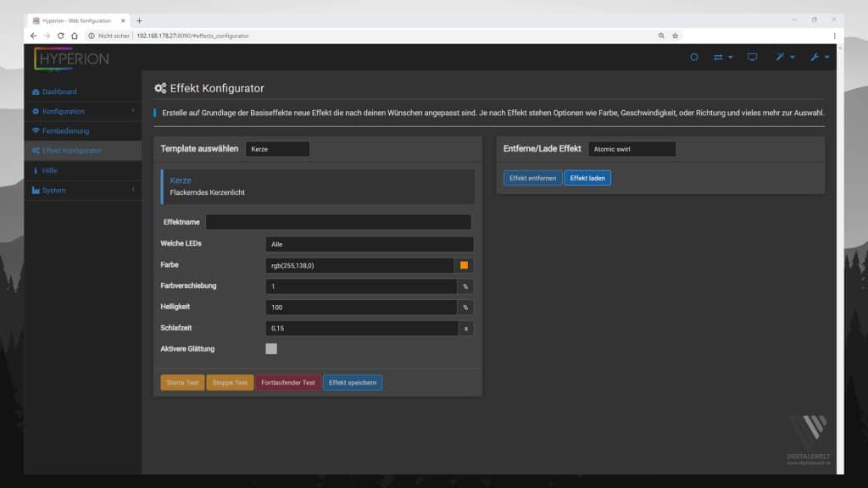This screenshot has height=488, width=868.
Task: Click the Effekt speichern button
Action: point(352,382)
